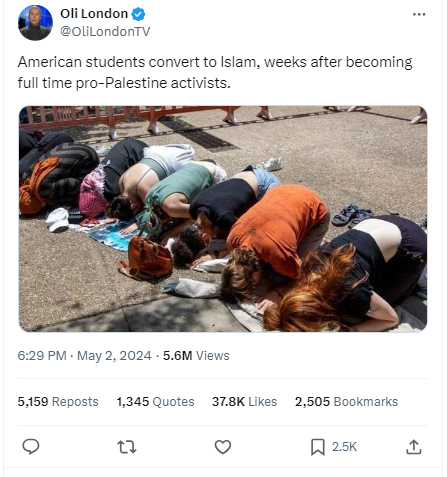Open the 37.8K Likes list

point(244,402)
